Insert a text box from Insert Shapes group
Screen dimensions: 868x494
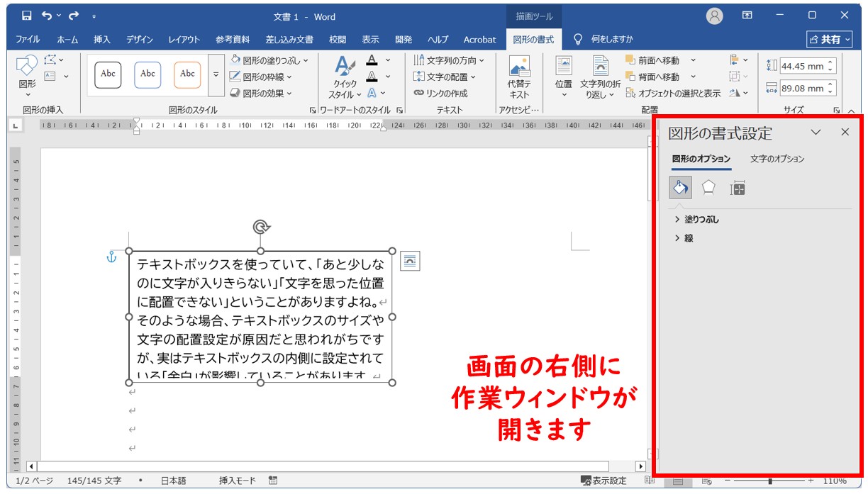click(50, 76)
